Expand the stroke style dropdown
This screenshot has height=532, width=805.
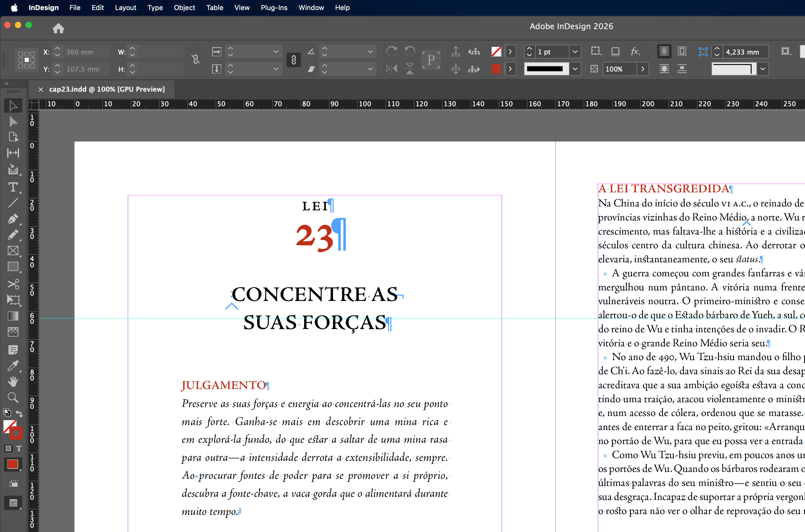[575, 69]
